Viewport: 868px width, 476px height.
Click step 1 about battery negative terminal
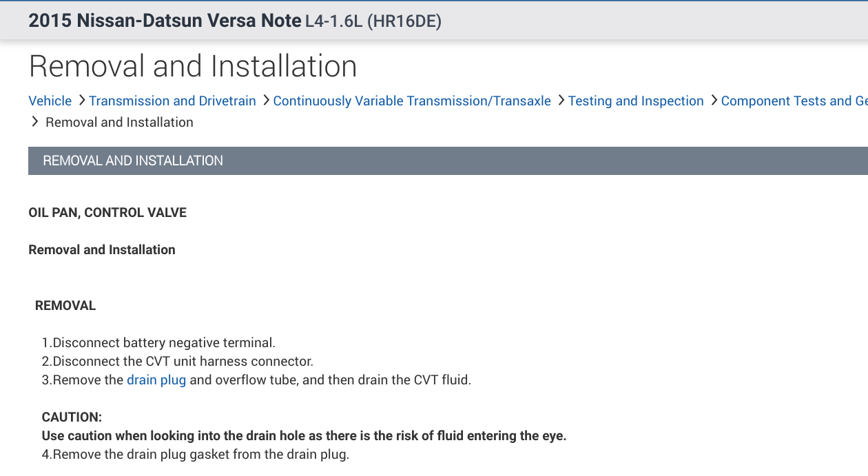(158, 342)
